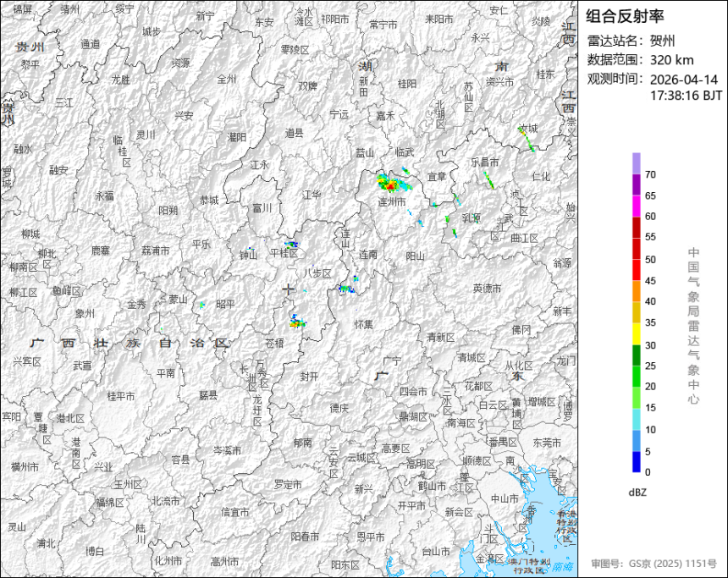Click the deep blue swatch between 0 and 5
Screen dimensions: 728x578
pyautogui.click(x=637, y=462)
